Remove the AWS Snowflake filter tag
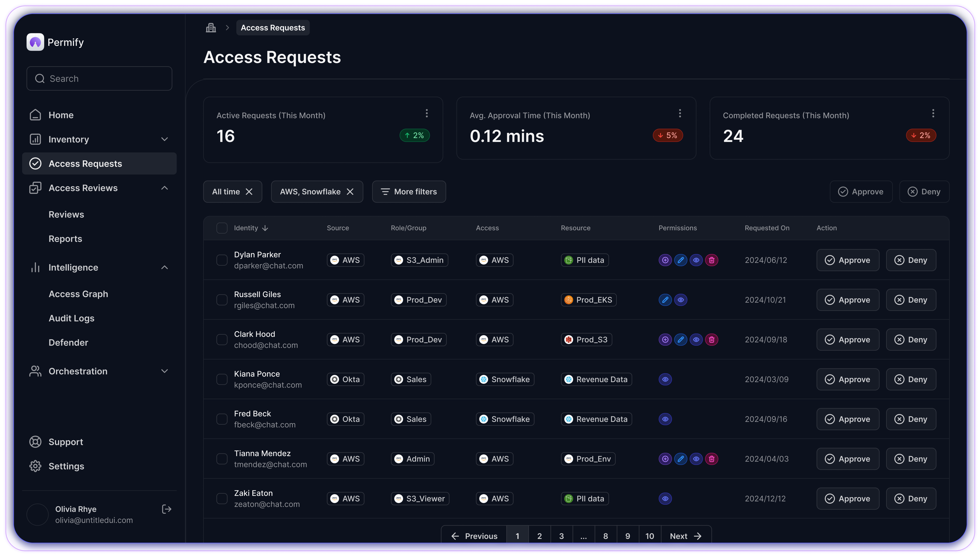The width and height of the screenshot is (980, 556). click(351, 191)
